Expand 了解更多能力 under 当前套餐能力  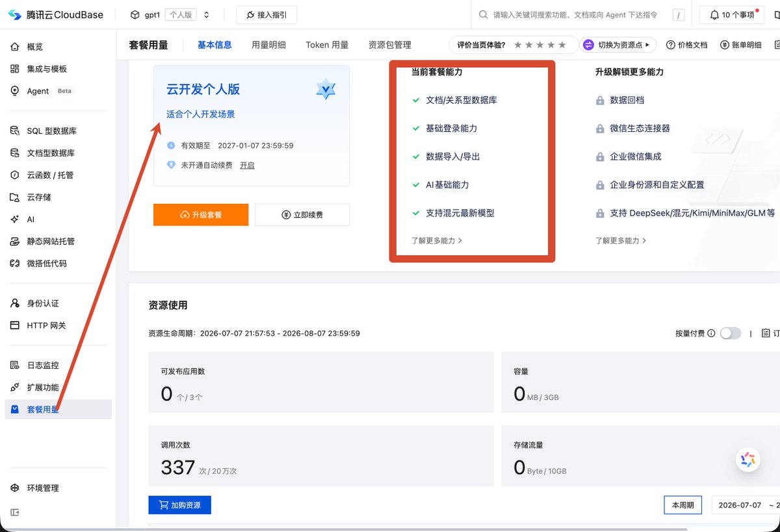(437, 240)
